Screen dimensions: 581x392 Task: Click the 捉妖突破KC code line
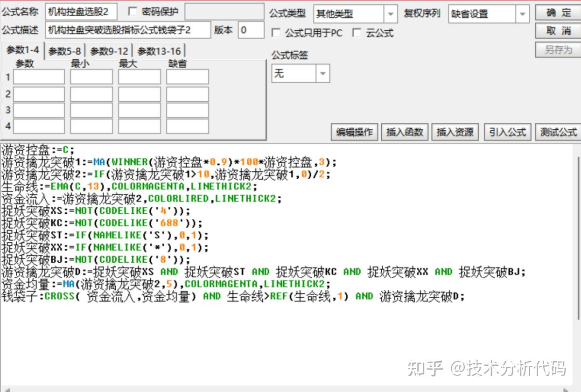102,223
